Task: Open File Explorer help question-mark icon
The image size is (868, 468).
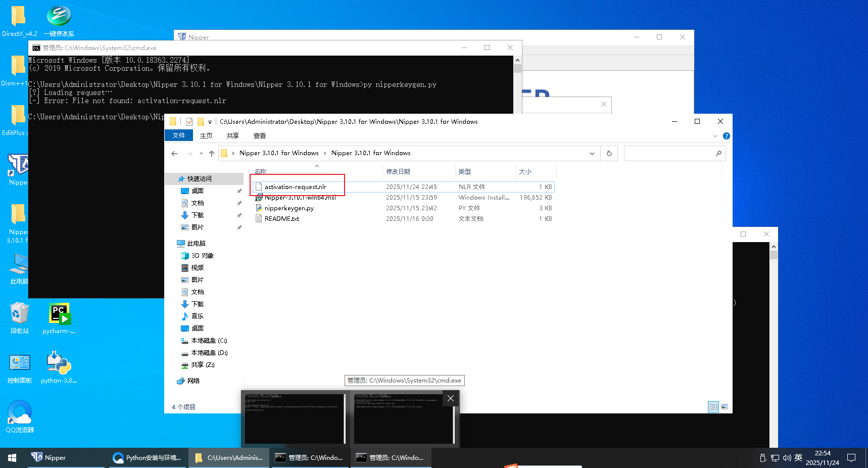Action: [726, 136]
